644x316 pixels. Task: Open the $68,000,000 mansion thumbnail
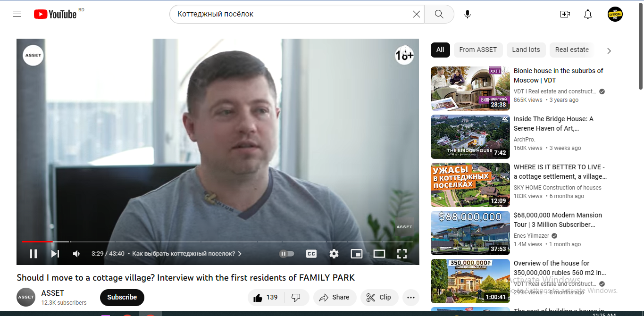(470, 233)
